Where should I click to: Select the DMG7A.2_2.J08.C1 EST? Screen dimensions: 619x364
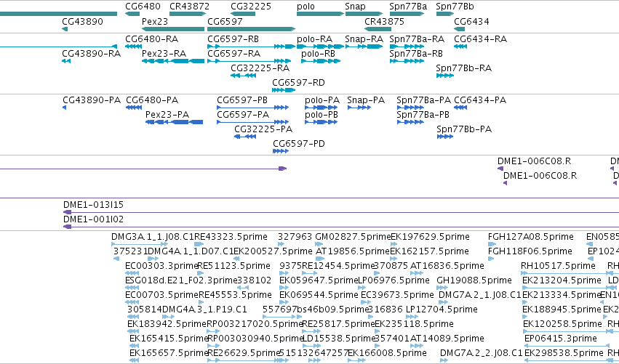click(x=444, y=360)
